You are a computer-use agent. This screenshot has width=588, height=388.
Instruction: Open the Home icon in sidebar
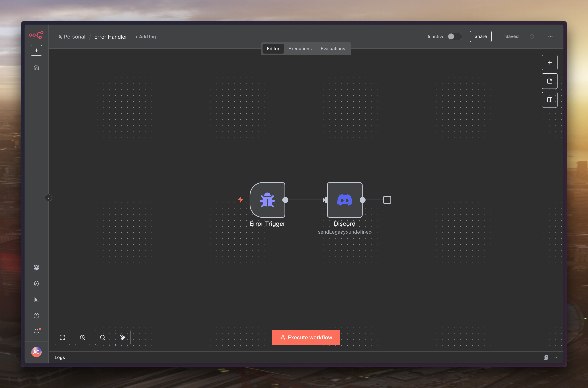click(x=36, y=68)
